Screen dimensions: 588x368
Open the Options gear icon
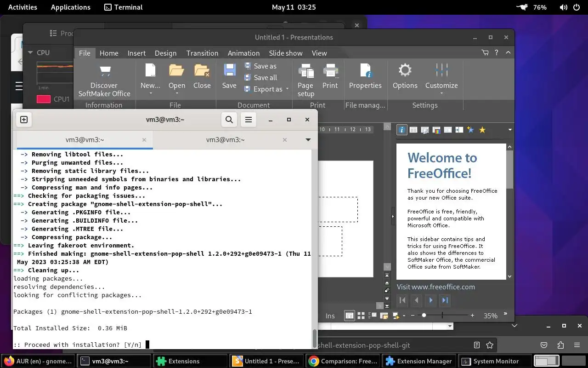405,70
